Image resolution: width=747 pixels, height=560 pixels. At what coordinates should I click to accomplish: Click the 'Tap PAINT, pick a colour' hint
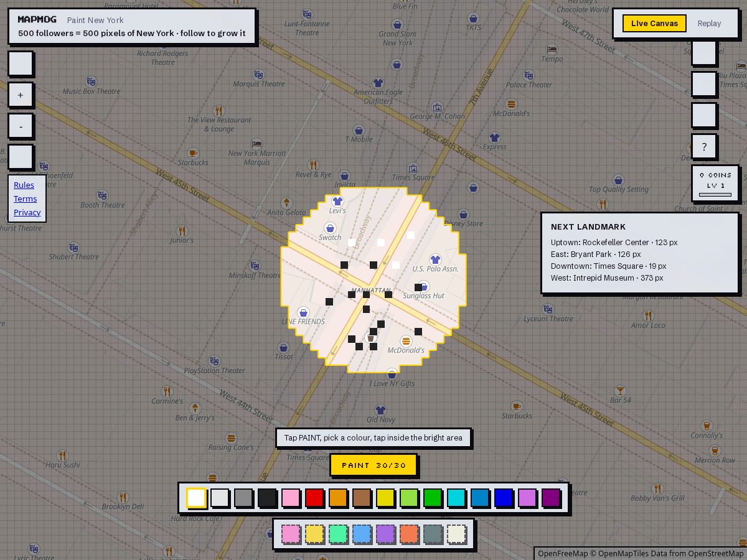[374, 437]
